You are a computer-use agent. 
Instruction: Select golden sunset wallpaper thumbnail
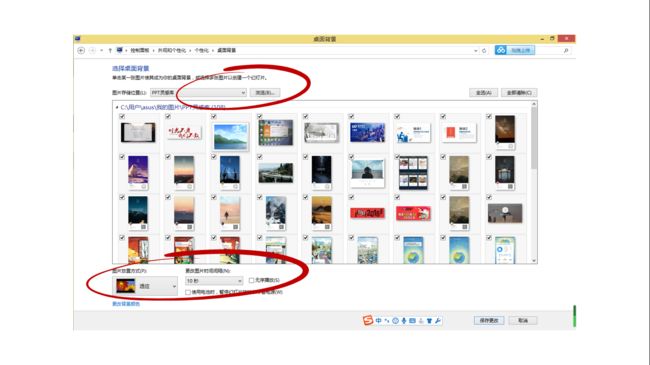(321, 213)
